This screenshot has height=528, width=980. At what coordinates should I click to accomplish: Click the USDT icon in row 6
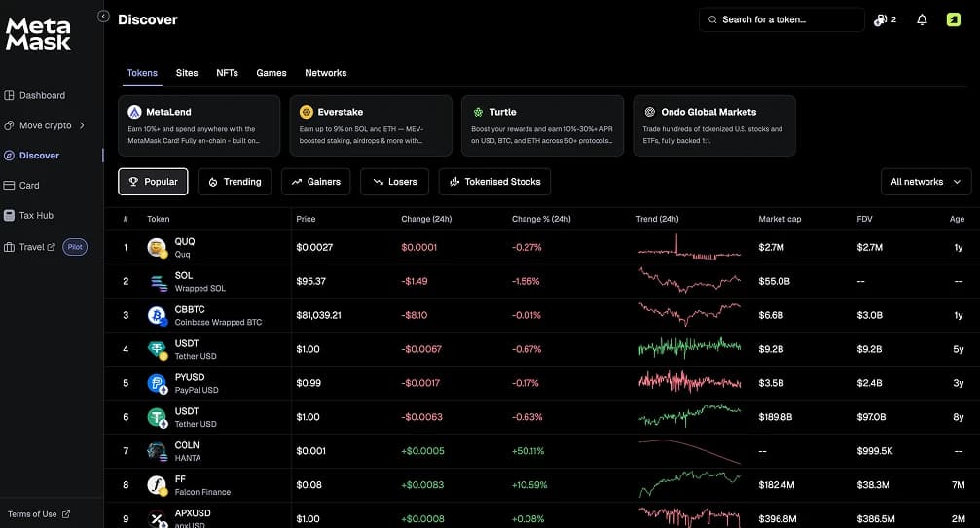[x=158, y=417]
